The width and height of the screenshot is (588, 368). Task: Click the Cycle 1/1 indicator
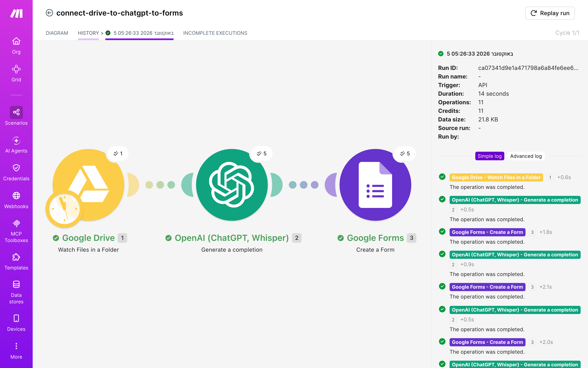pos(567,33)
